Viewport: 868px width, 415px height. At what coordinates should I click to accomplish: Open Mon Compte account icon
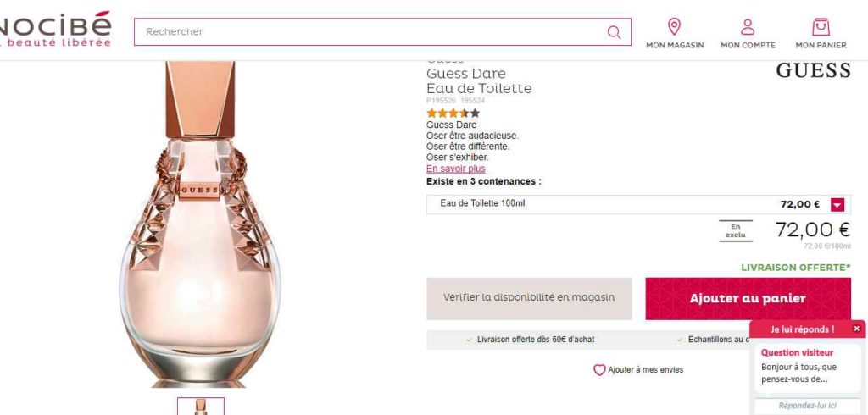[748, 26]
